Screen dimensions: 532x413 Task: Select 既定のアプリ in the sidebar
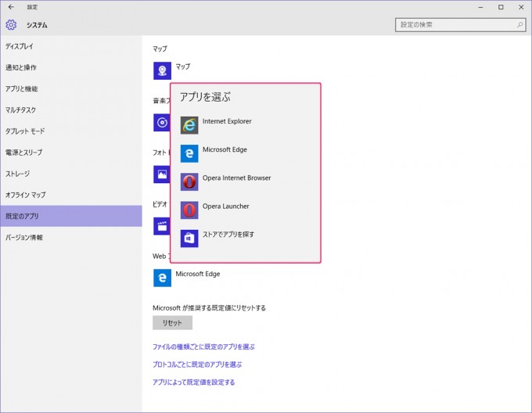71,216
